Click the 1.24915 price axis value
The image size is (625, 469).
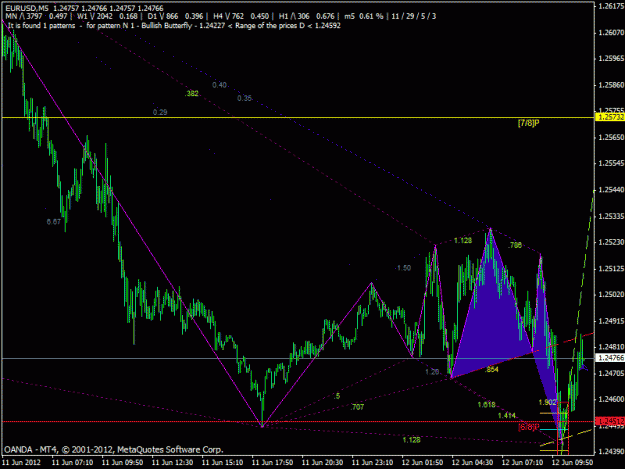[x=611, y=321]
